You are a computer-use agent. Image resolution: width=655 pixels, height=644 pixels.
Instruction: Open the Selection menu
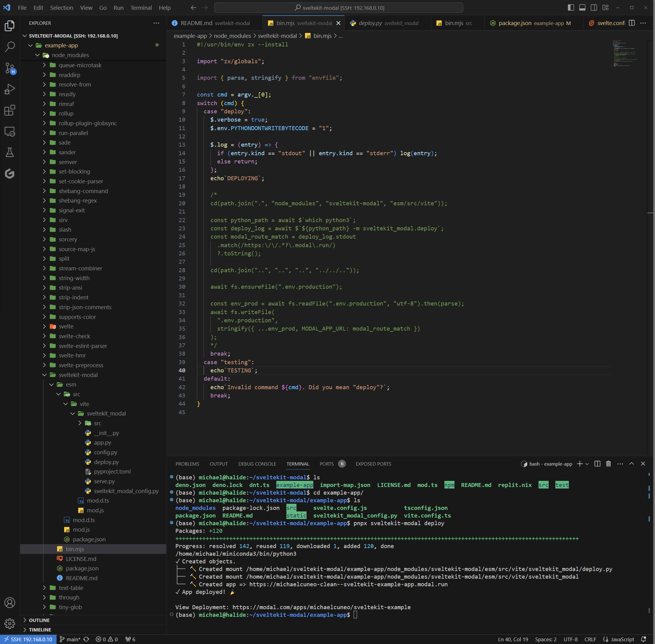click(x=61, y=7)
